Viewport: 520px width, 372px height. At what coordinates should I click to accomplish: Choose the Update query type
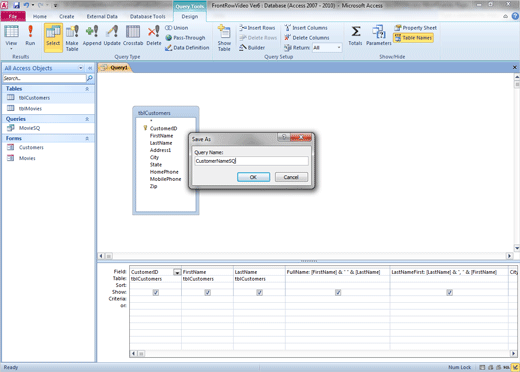[x=112, y=35]
